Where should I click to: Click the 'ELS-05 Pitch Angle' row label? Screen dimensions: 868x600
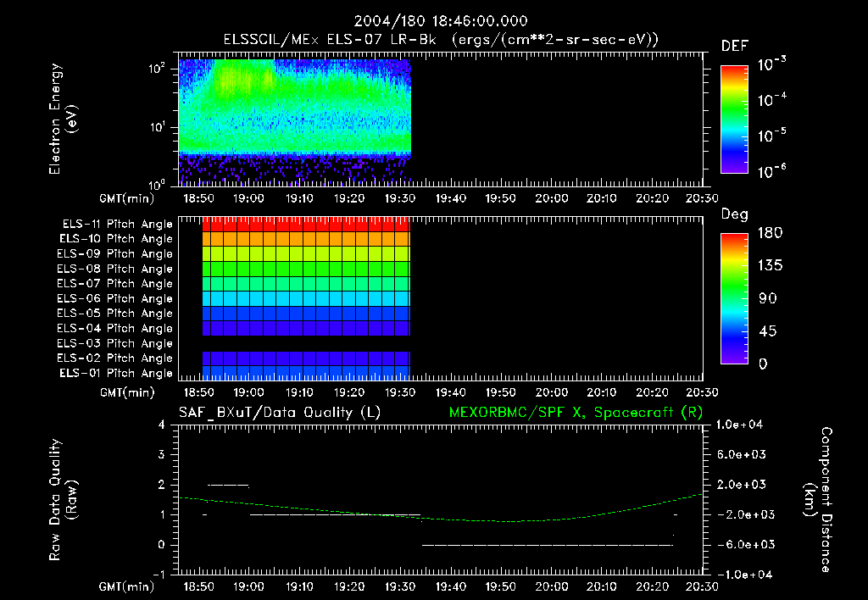115,314
